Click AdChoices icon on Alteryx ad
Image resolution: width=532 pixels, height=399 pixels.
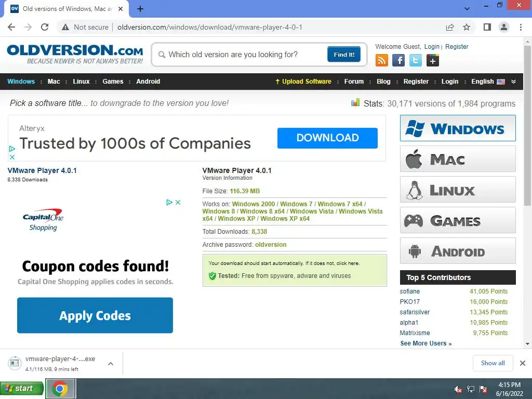[12, 149]
